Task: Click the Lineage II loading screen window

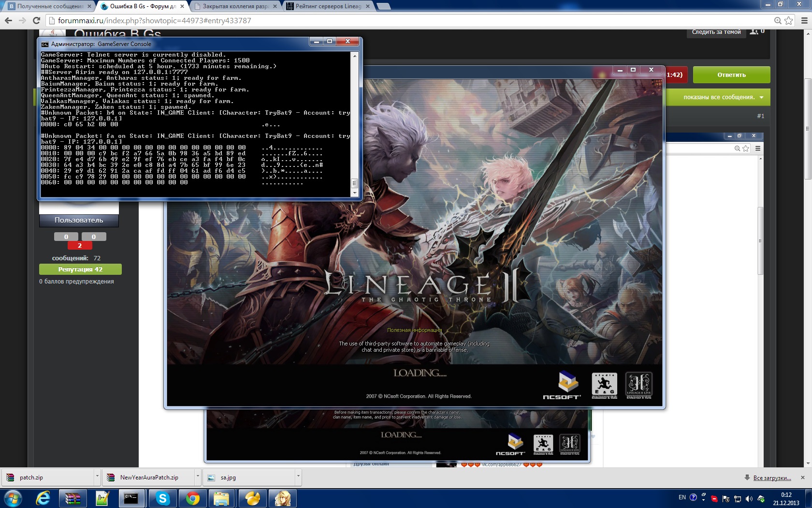Action: tap(414, 242)
